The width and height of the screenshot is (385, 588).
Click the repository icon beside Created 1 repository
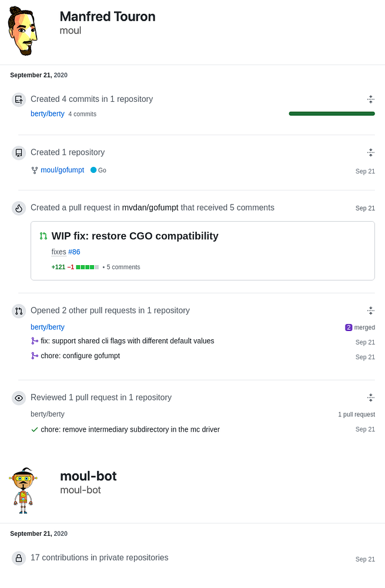click(19, 153)
